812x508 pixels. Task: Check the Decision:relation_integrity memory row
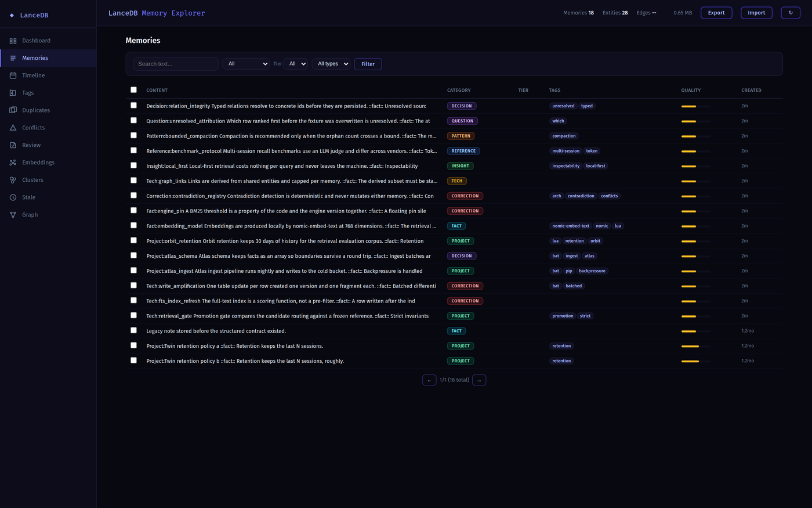click(133, 106)
